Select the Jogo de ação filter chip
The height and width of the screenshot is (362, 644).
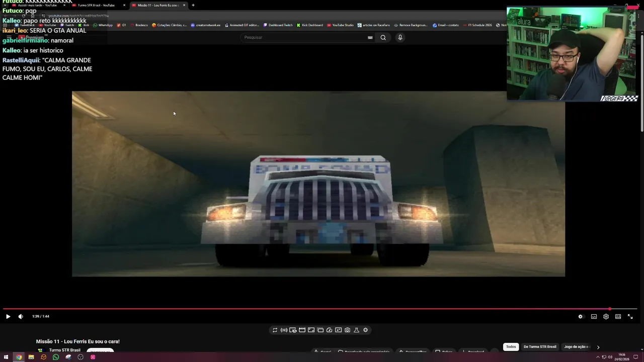[x=577, y=347]
